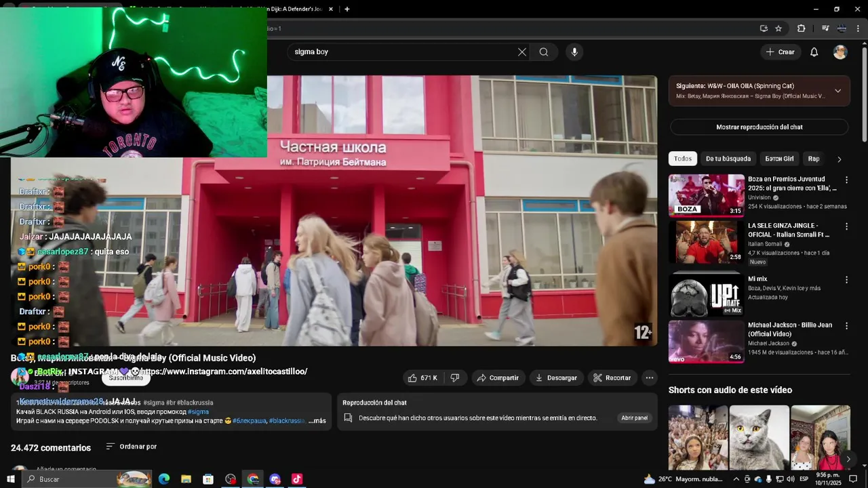This screenshot has height=488, width=868.
Task: Expand the description with ...más
Action: [317, 421]
